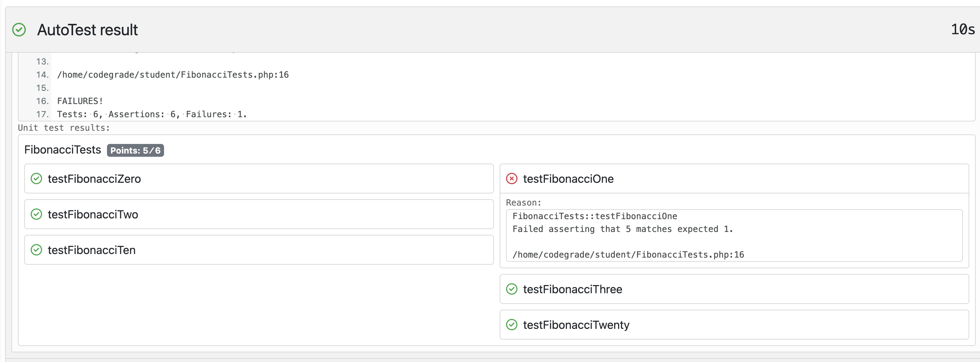
Task: Collapse the testFibonacciOne failure details
Action: click(734, 179)
